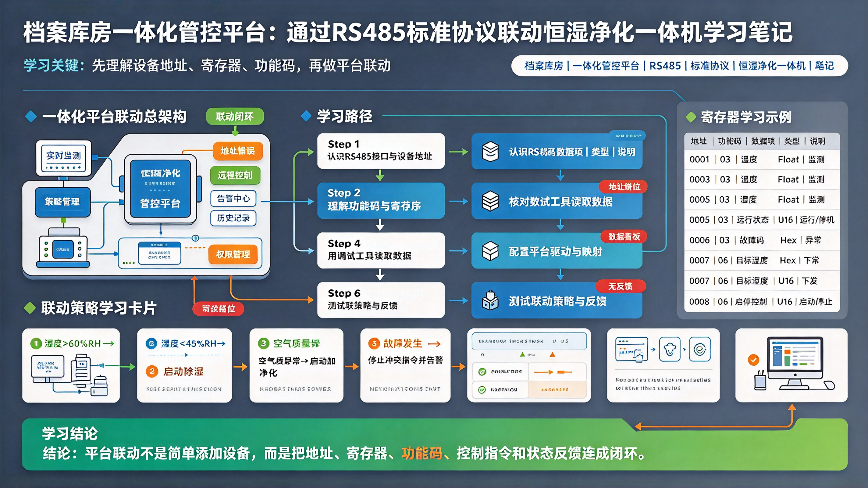Screen dimensions: 868x488
Task: Select register row 0001 温度 Float
Action: coord(762,160)
